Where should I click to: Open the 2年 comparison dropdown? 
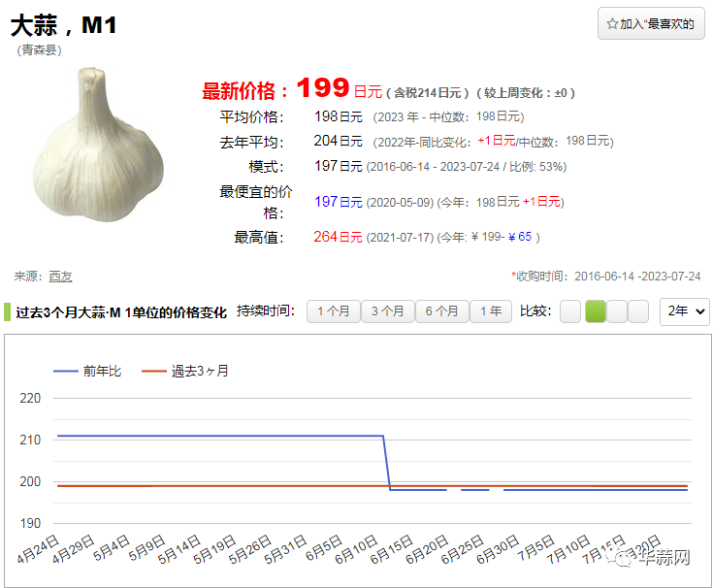coord(685,311)
